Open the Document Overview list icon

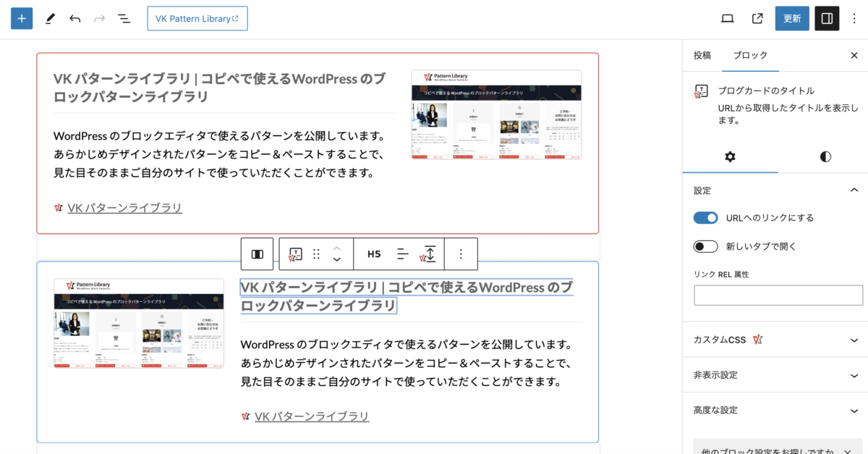click(124, 19)
